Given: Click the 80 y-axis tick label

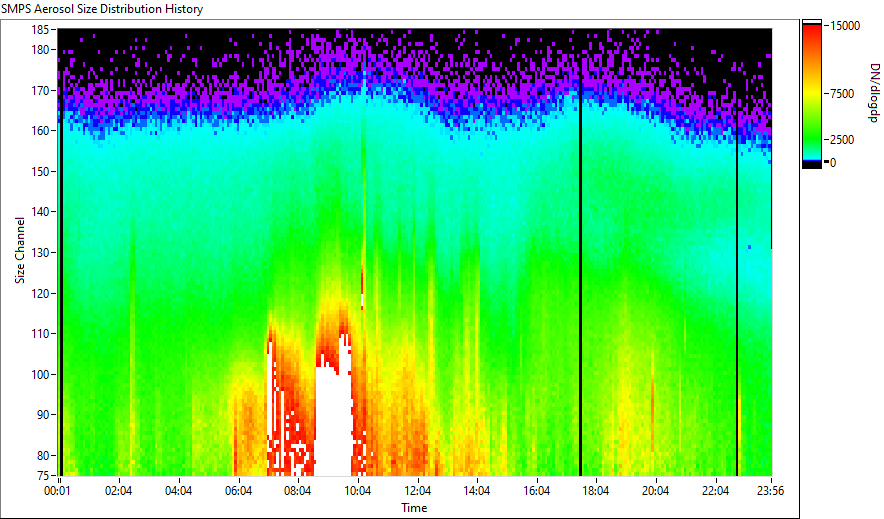Looking at the screenshot, I should coord(43,455).
